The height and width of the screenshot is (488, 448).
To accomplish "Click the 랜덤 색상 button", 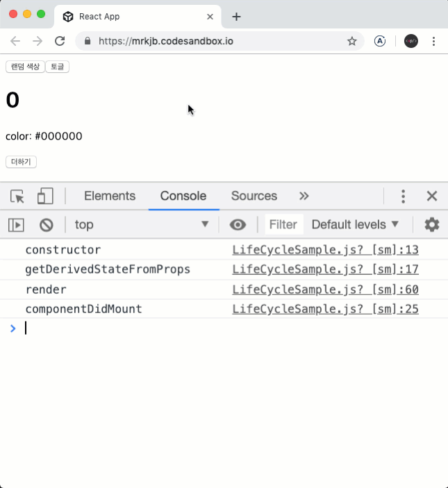I will click(x=25, y=67).
